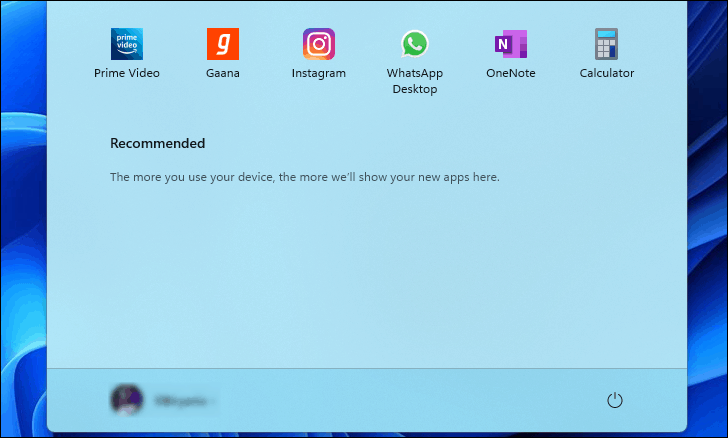
Task: Select the Recommended section heading
Action: (157, 143)
